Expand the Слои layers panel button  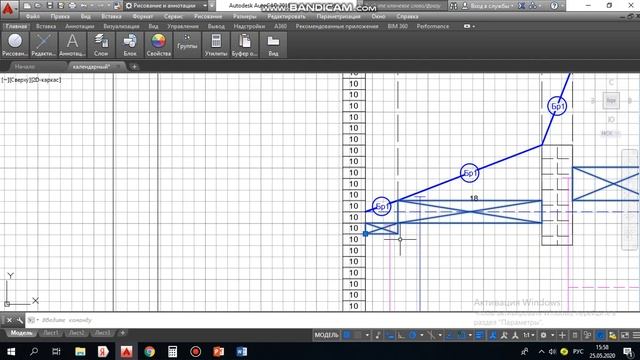(101, 44)
